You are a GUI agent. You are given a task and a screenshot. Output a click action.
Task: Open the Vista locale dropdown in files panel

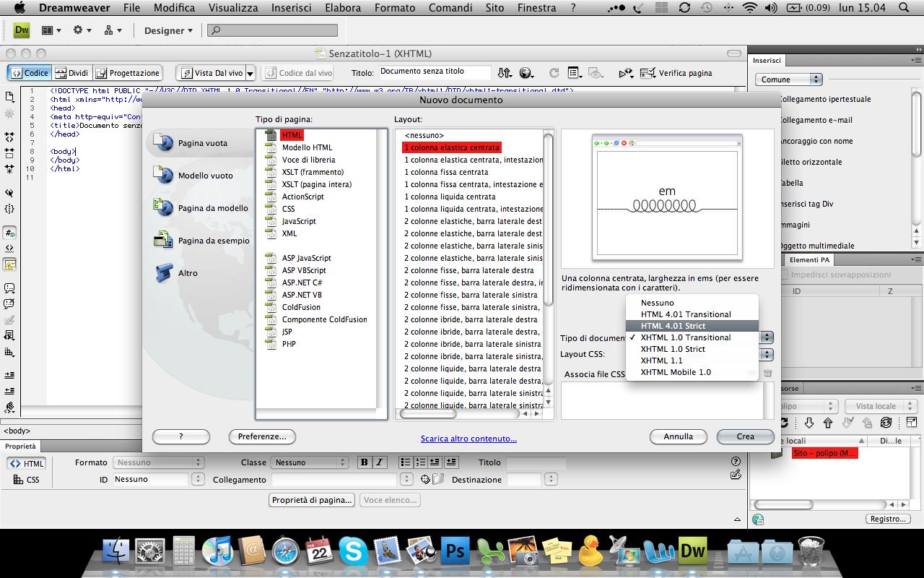[x=881, y=407]
